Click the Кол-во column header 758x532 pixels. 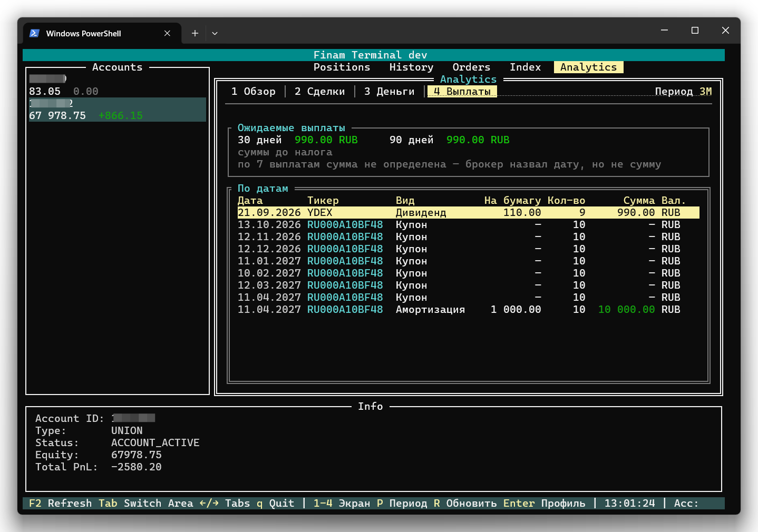click(566, 201)
